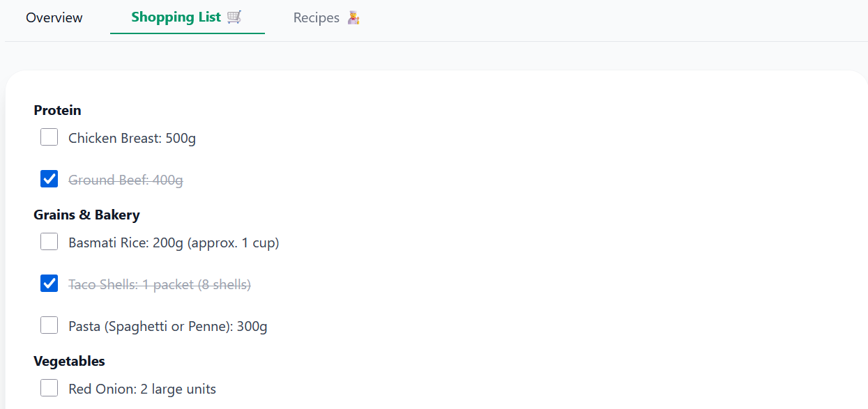Screen dimensions: 868x409
Task: Uncheck the Ground Beef checkbox
Action: tap(49, 179)
